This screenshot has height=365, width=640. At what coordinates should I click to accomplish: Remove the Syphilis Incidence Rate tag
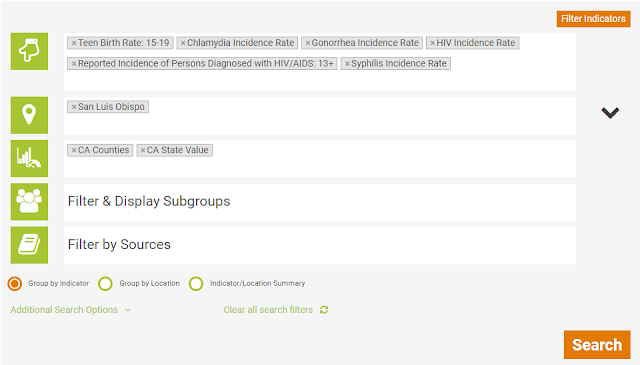347,64
